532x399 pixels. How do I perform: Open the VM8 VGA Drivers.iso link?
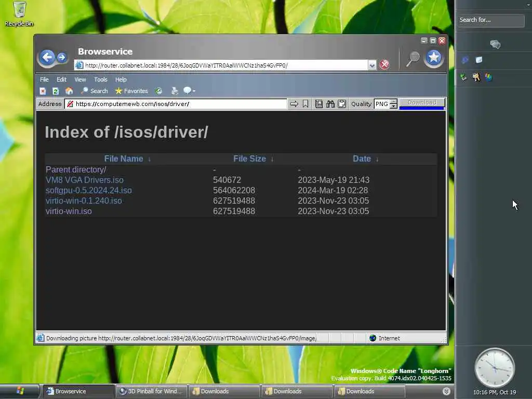tap(85, 180)
